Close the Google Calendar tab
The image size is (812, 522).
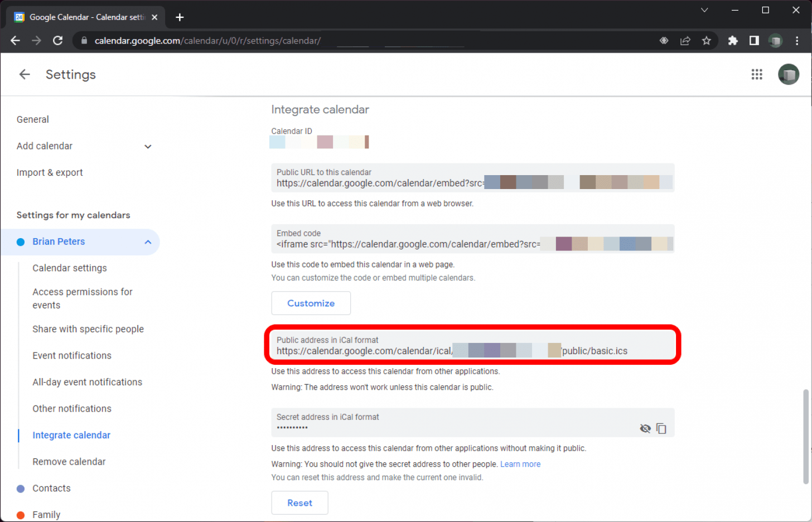tap(154, 17)
